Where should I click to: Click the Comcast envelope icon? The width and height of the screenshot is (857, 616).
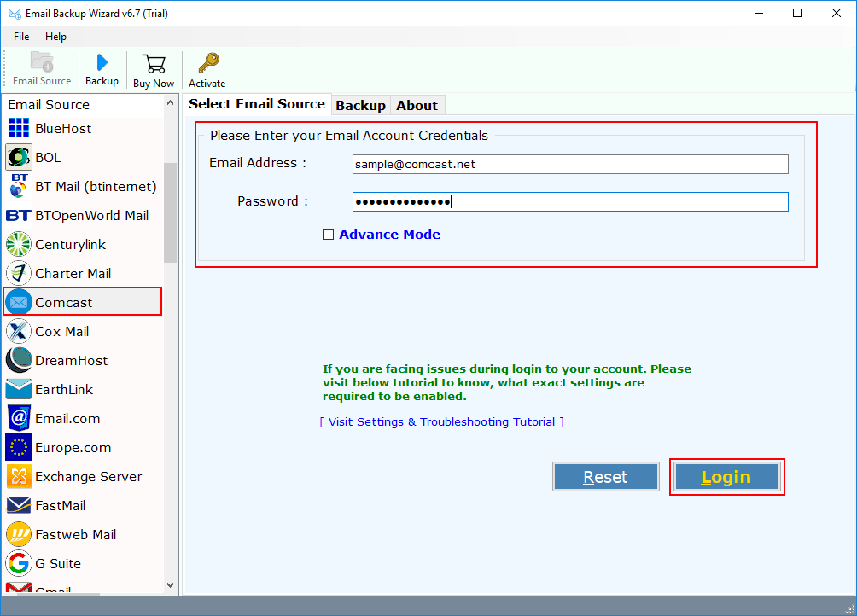click(19, 302)
